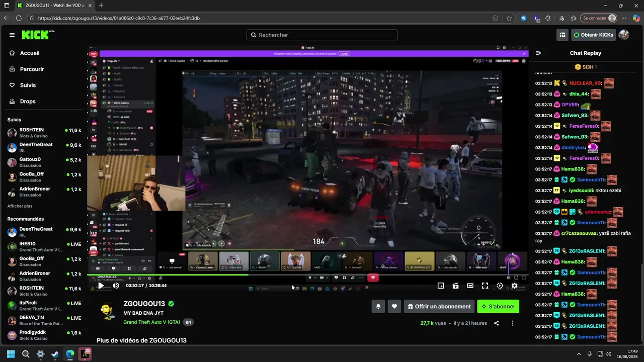
Task: Open the Windows Start menu
Action: pyautogui.click(x=11, y=354)
